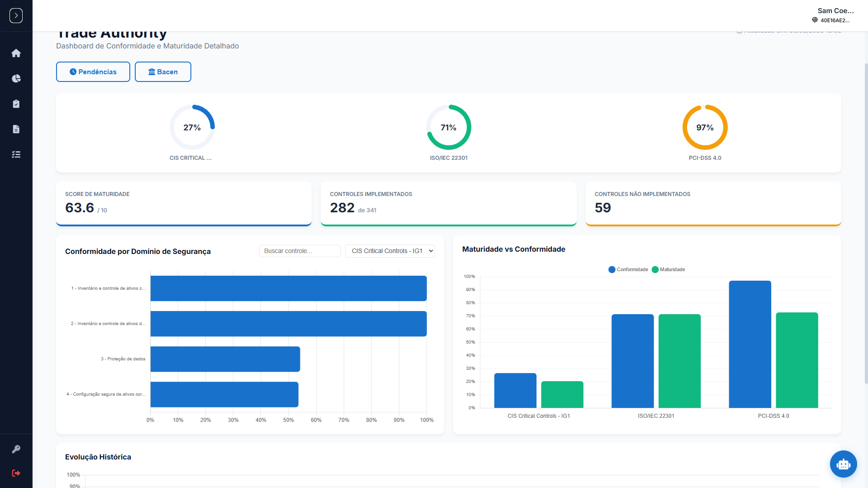Image resolution: width=868 pixels, height=488 pixels.
Task: Click the red logout icon
Action: 16,473
